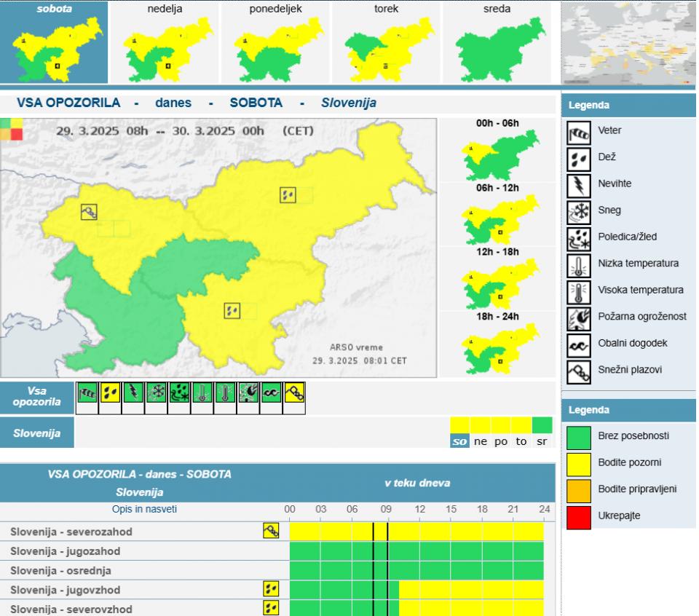Click avalanche icon on northwest map region

coord(89,212)
